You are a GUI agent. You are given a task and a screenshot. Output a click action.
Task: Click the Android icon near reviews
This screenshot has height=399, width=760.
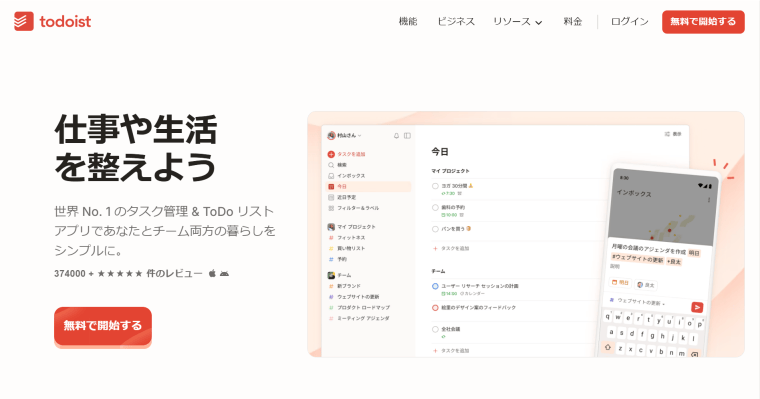pyautogui.click(x=224, y=273)
